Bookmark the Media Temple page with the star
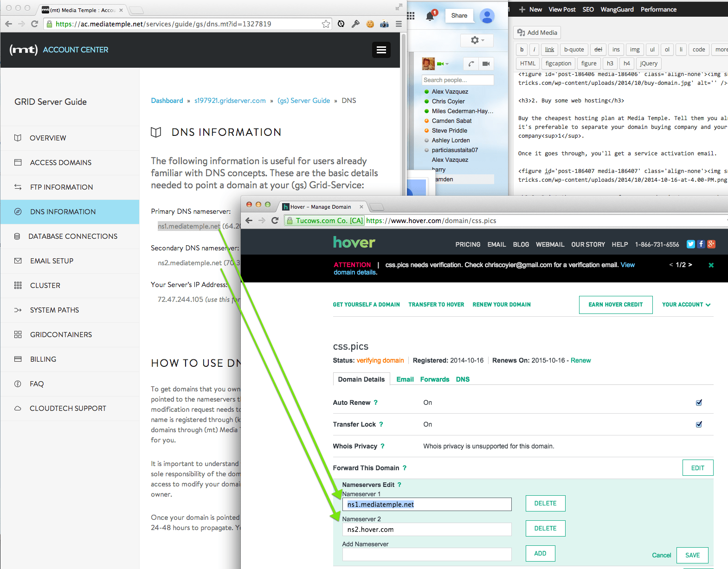The image size is (728, 569). coord(326,24)
